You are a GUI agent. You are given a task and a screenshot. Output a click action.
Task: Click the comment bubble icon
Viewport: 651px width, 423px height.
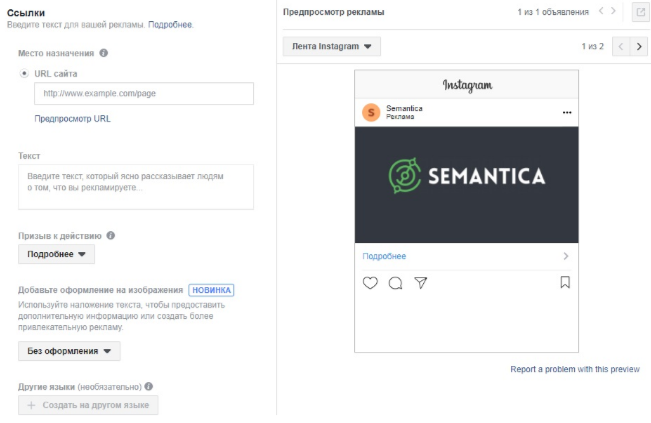point(395,283)
